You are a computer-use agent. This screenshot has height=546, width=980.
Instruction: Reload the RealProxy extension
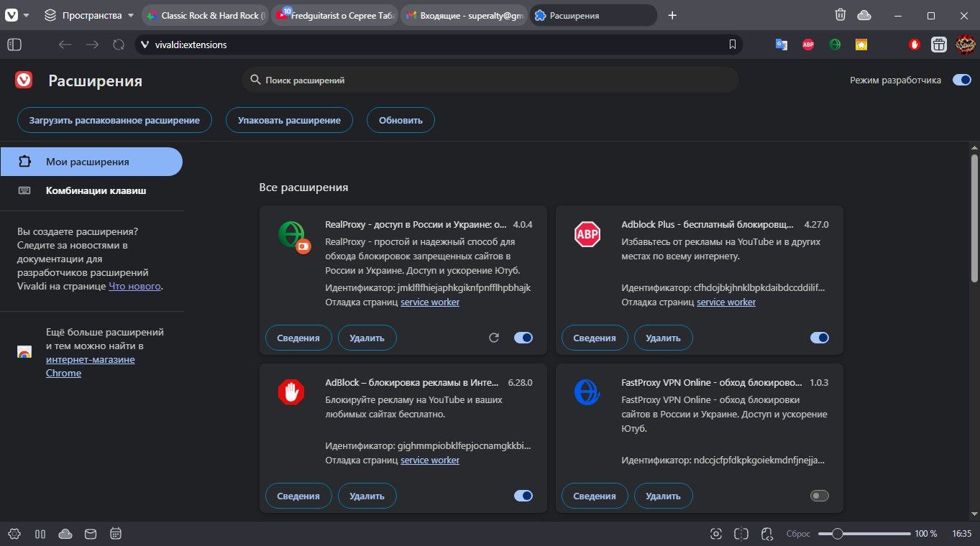(494, 338)
